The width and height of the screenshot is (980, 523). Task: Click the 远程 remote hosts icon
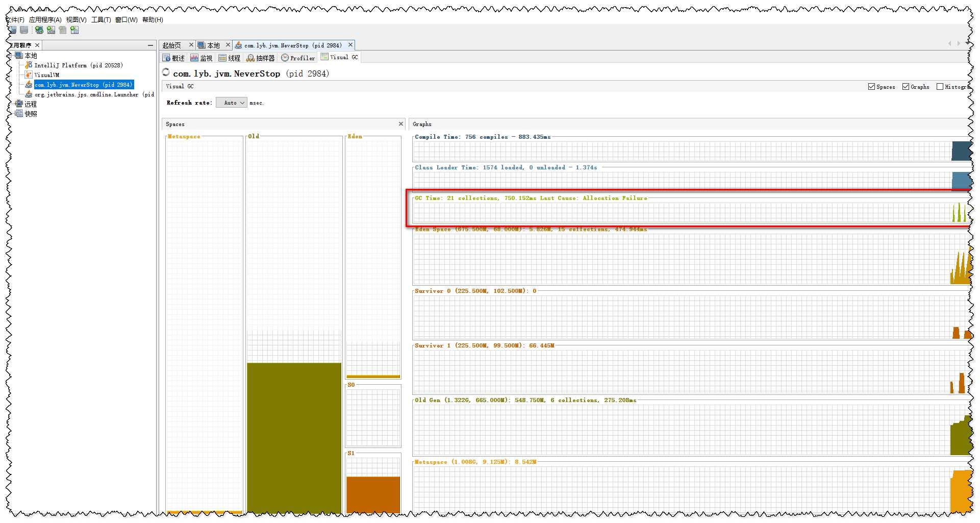(19, 104)
